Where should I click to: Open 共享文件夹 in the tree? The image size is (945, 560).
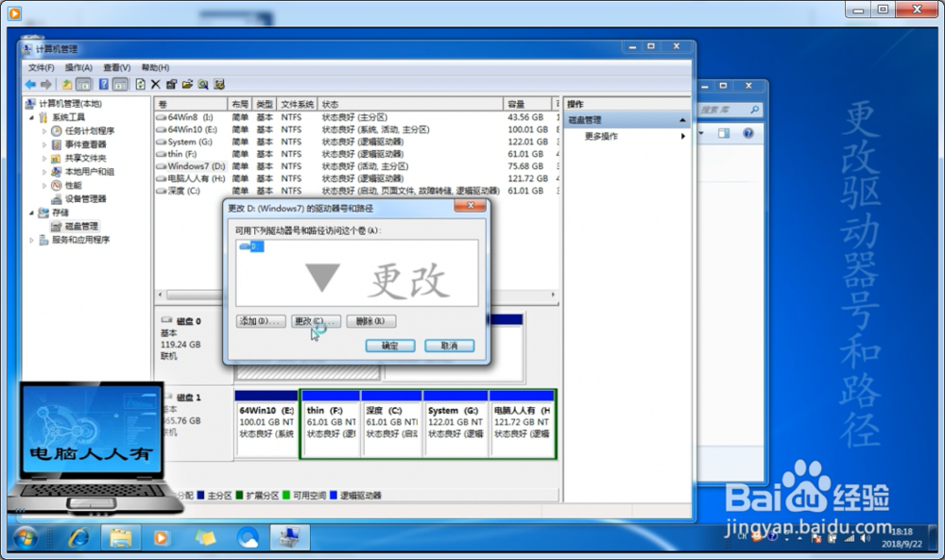(86, 158)
